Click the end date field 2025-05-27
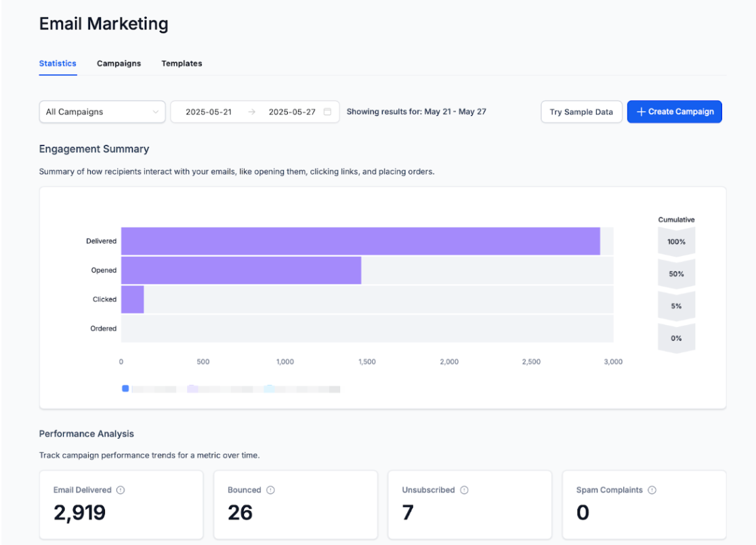 point(292,112)
